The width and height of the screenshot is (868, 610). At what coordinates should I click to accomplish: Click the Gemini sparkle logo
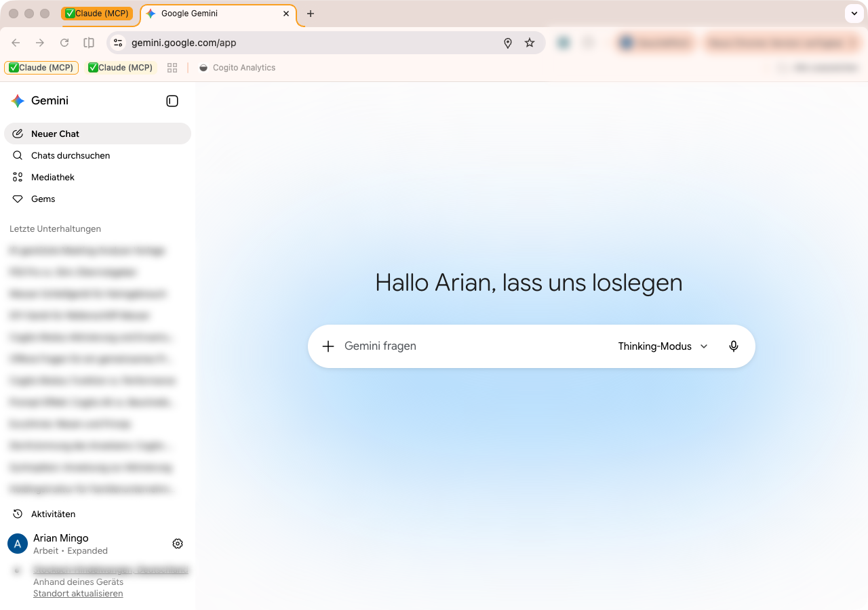(x=18, y=101)
